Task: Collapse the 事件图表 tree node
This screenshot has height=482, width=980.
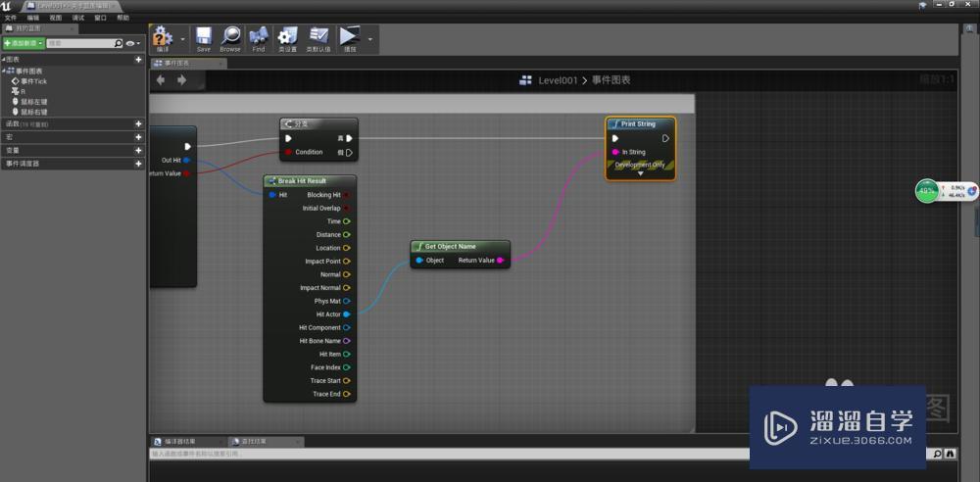Action: tap(3, 71)
